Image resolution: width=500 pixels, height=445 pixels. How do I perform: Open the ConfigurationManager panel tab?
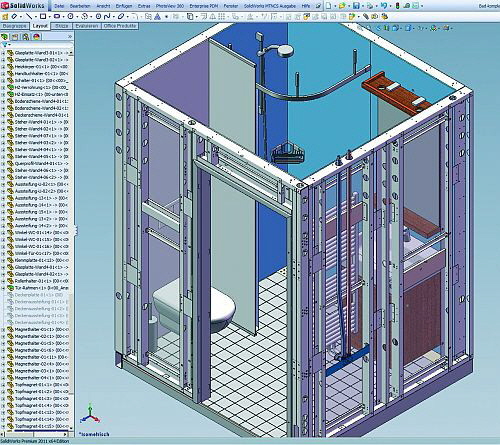tap(26, 37)
